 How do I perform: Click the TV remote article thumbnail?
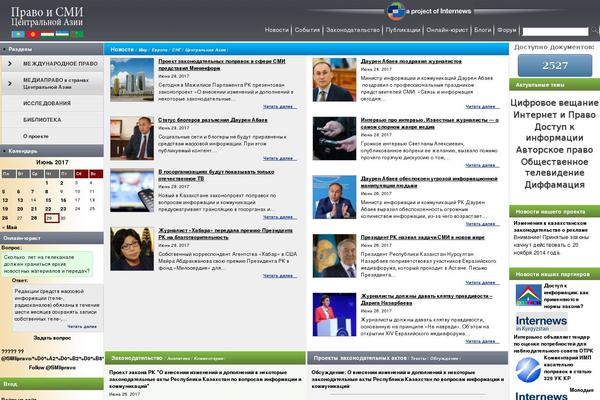coord(132,190)
